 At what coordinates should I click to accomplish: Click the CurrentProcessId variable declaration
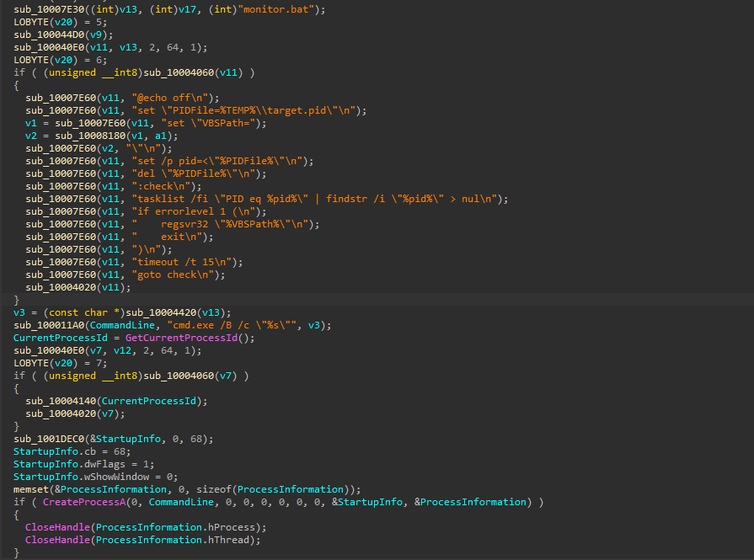coord(61,338)
